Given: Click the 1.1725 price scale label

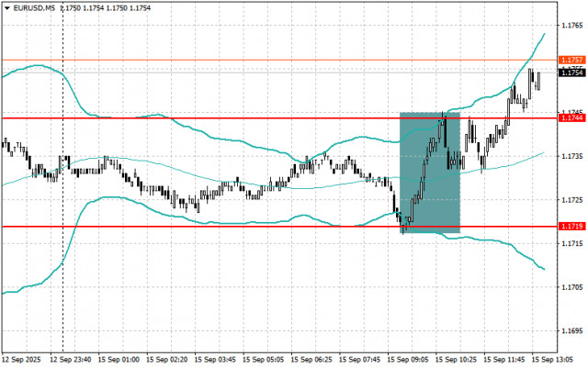Looking at the screenshot, I should coord(572,200).
